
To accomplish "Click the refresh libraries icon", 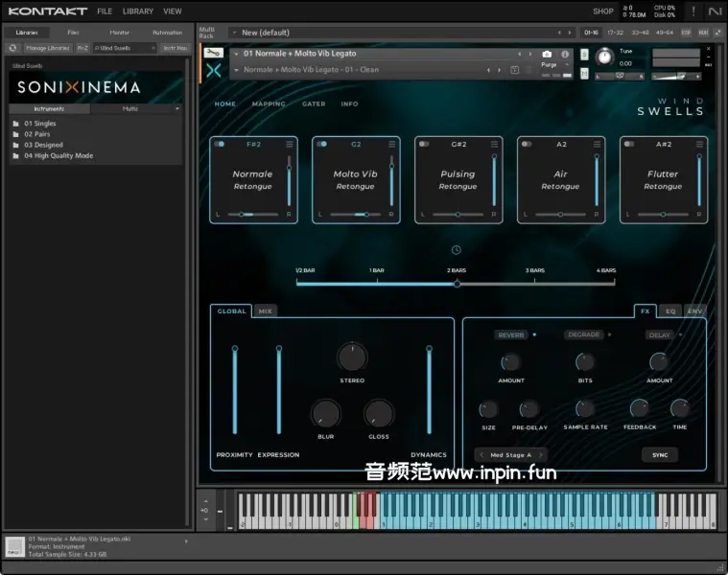I will tap(12, 47).
